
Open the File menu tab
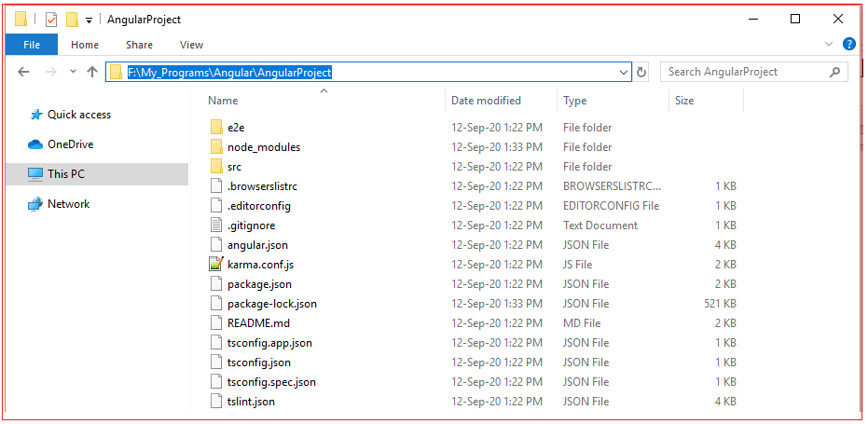click(32, 45)
